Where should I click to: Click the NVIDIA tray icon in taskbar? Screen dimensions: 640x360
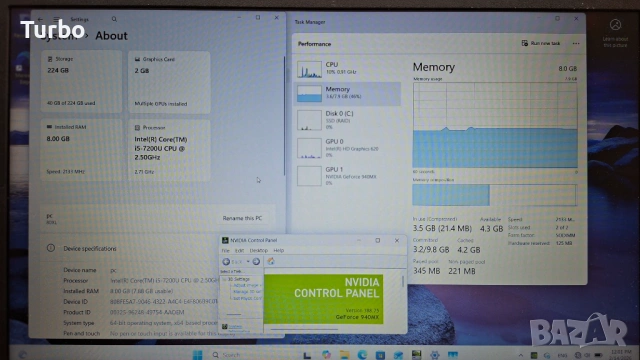(534, 355)
